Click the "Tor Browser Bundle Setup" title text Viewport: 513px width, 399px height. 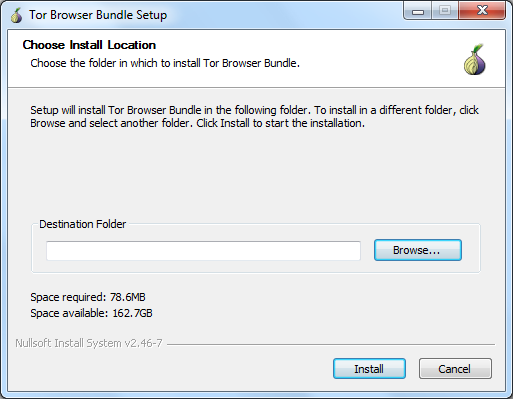point(98,15)
